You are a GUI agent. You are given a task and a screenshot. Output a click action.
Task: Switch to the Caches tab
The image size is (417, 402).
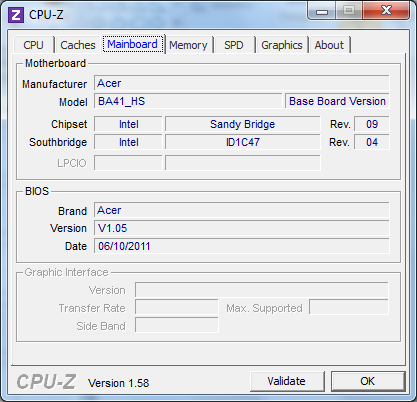point(78,45)
